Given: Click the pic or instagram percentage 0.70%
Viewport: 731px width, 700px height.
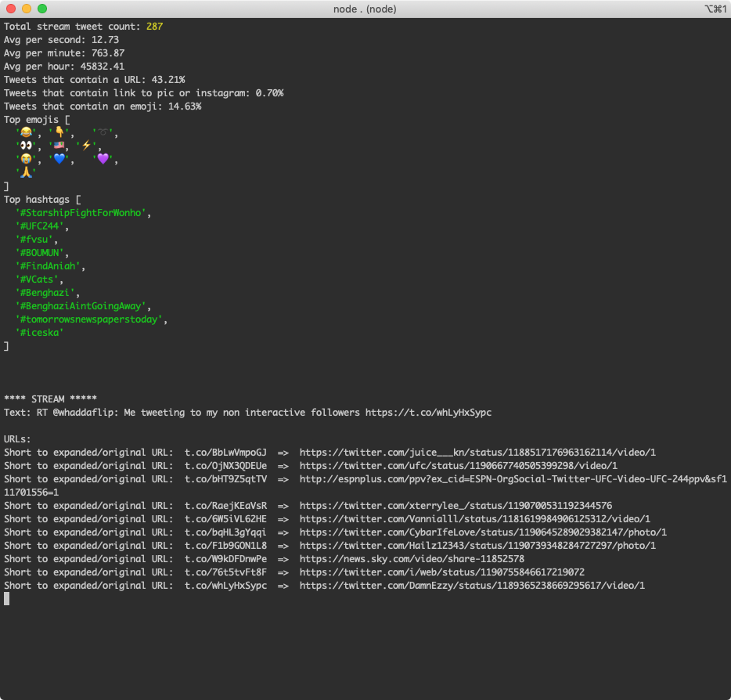Looking at the screenshot, I should click(x=269, y=93).
